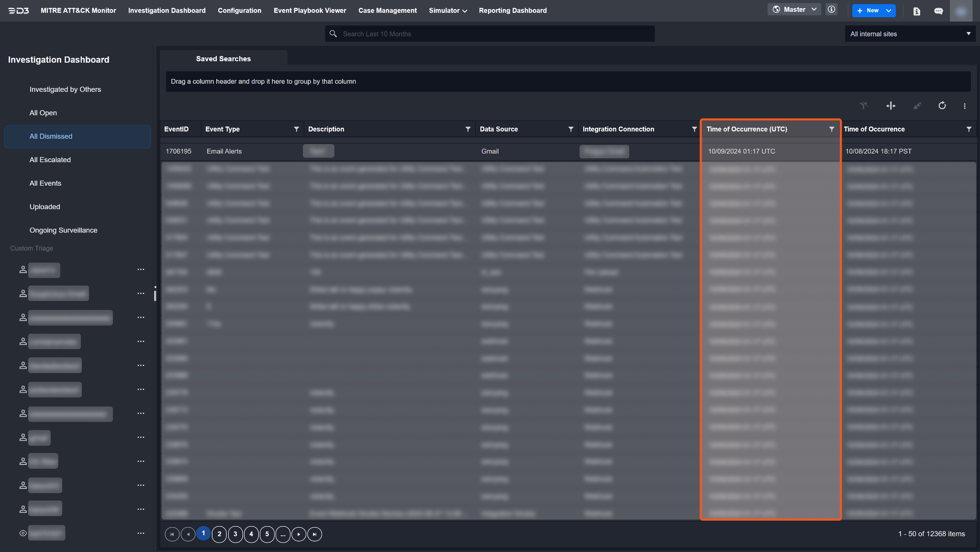Viewport: 980px width, 552px height.
Task: Open the All Escalated view
Action: point(50,160)
